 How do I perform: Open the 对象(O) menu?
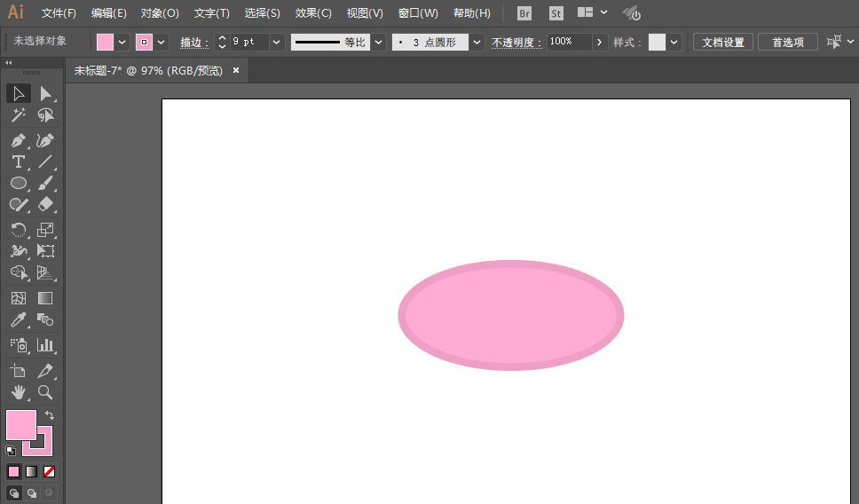[x=160, y=13]
